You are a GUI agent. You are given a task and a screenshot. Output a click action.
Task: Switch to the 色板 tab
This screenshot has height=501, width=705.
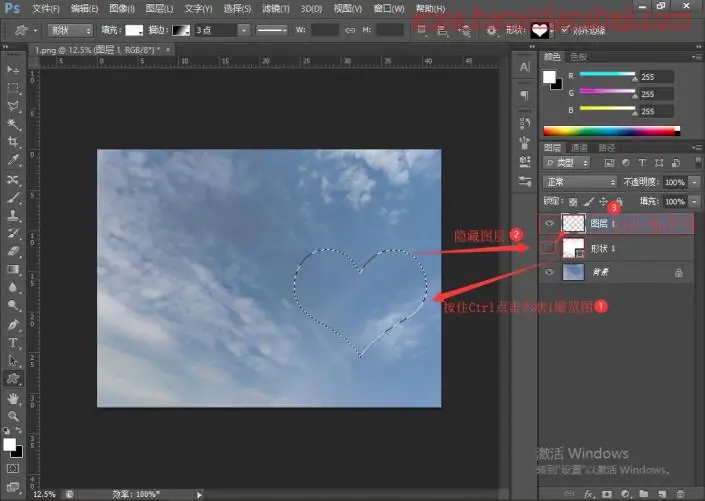[x=578, y=57]
